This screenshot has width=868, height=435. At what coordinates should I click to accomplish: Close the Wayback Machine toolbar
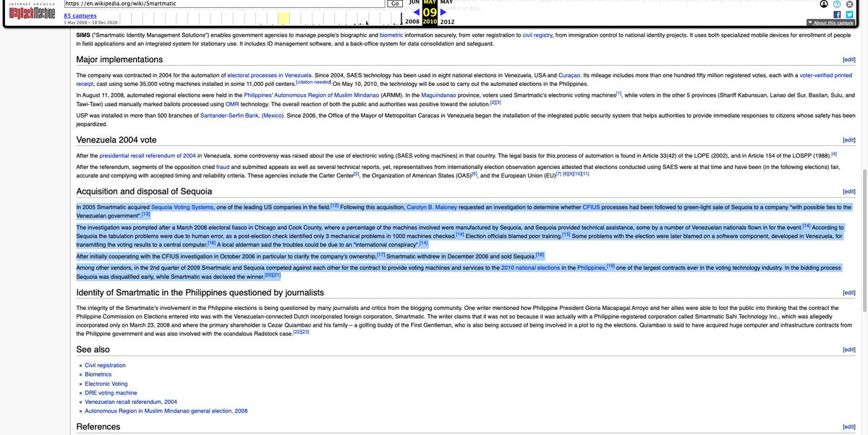point(850,4)
